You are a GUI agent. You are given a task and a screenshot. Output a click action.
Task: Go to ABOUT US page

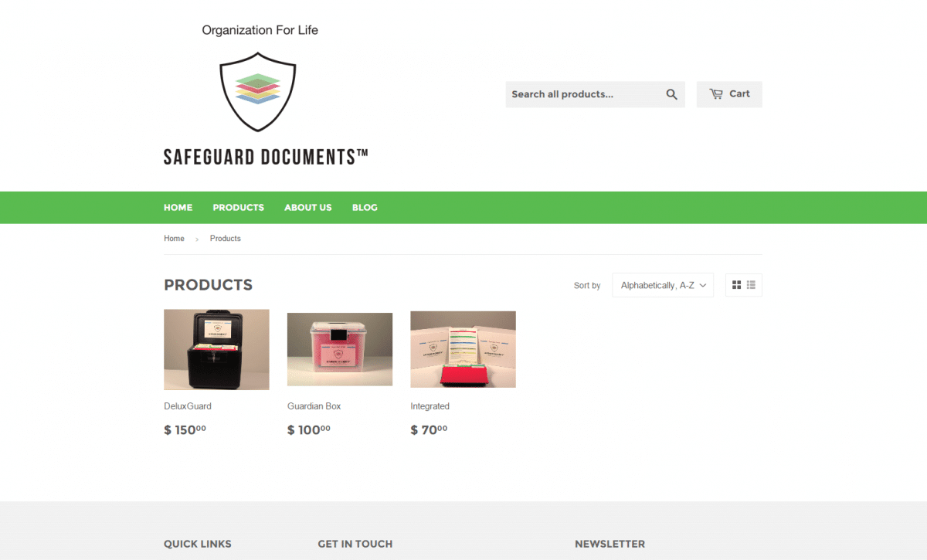point(307,208)
